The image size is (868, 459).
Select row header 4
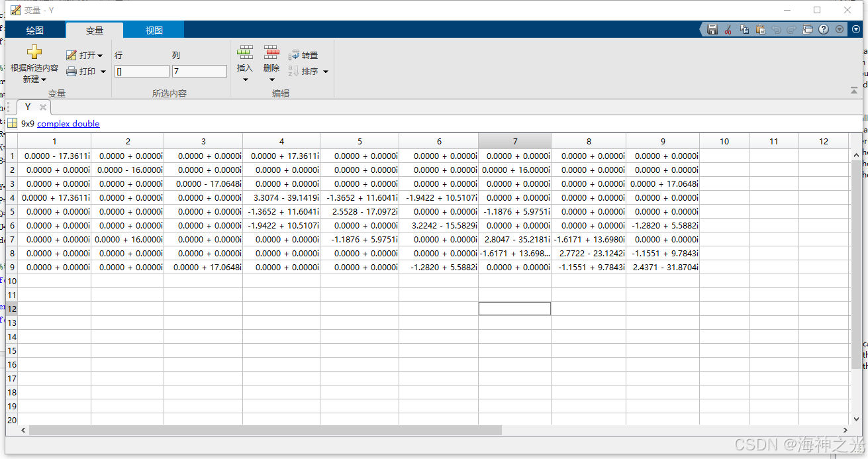point(11,197)
